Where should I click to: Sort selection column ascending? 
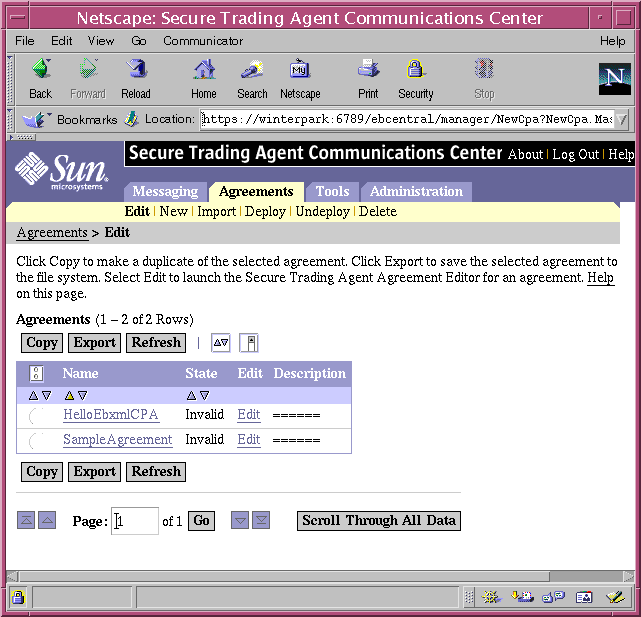pyautogui.click(x=33, y=395)
